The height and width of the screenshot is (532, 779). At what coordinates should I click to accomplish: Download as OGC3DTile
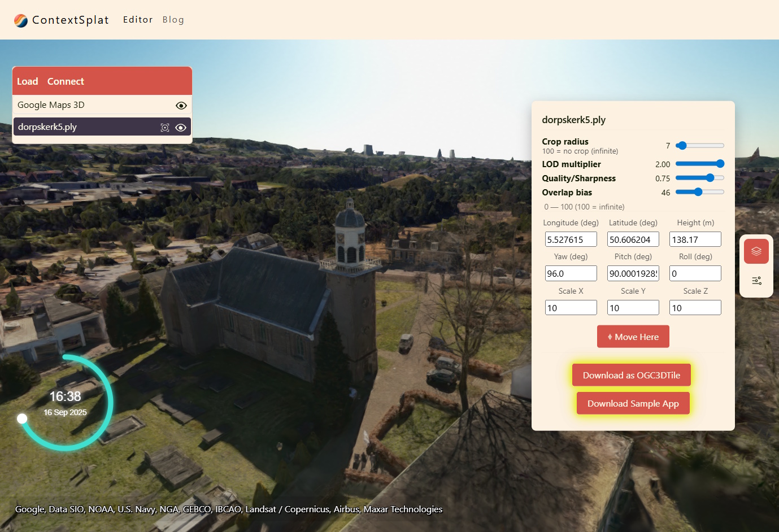[x=631, y=375]
